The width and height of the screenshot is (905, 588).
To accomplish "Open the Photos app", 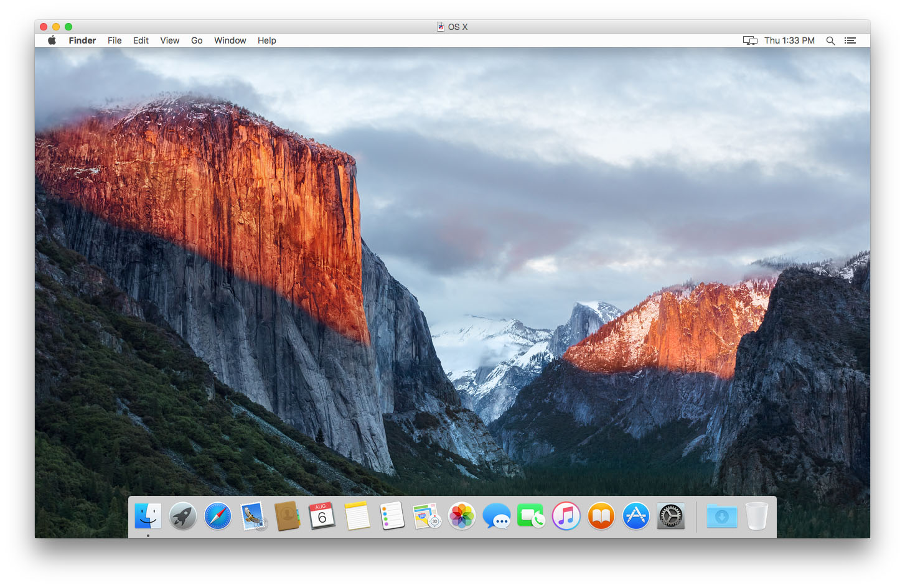I will click(x=461, y=516).
